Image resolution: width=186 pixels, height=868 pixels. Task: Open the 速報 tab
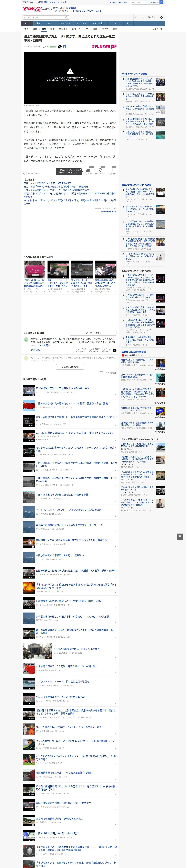38,24
